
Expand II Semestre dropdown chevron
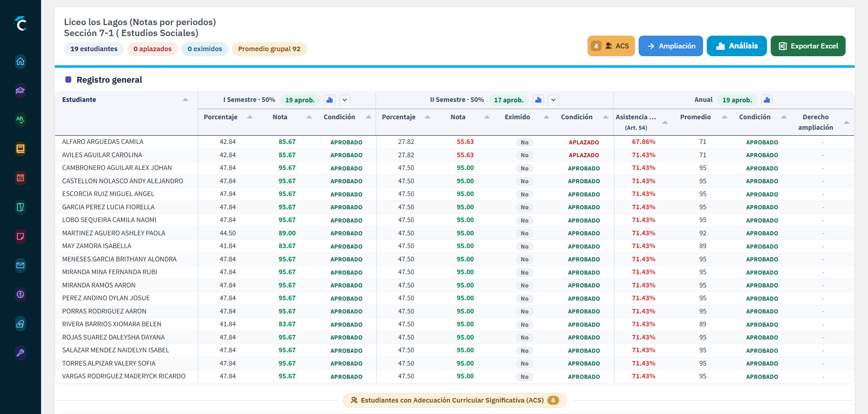(553, 100)
